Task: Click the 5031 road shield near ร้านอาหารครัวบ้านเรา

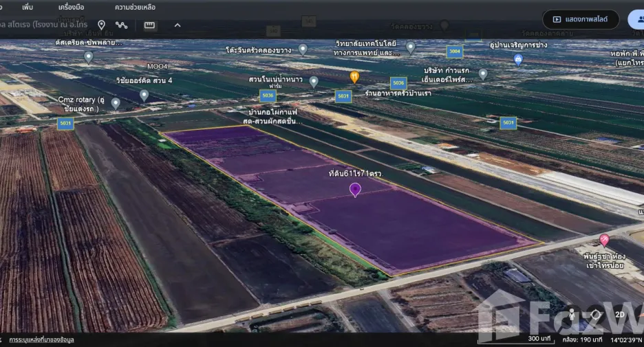Action: tap(343, 96)
